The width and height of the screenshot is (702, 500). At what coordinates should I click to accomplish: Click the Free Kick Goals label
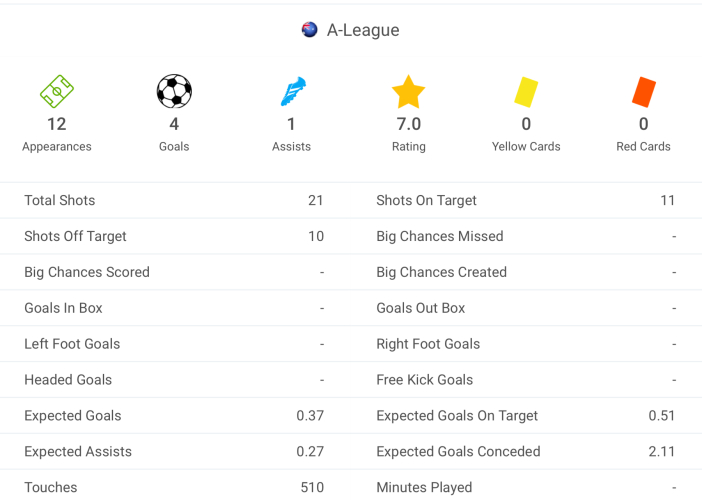click(x=425, y=380)
